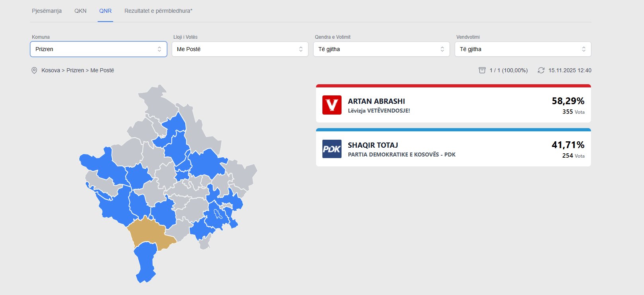Select the Artan Abrashi result card

click(x=453, y=105)
